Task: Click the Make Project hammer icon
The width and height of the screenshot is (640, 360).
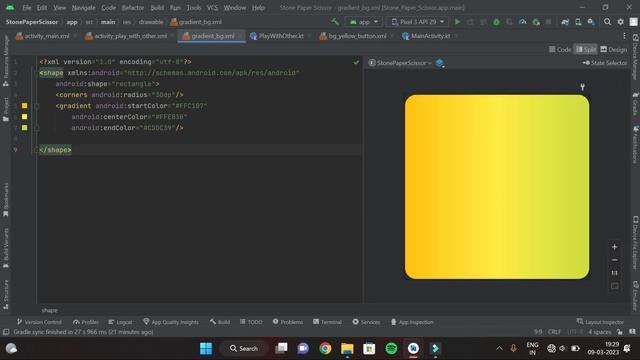Action: pyautogui.click(x=335, y=22)
